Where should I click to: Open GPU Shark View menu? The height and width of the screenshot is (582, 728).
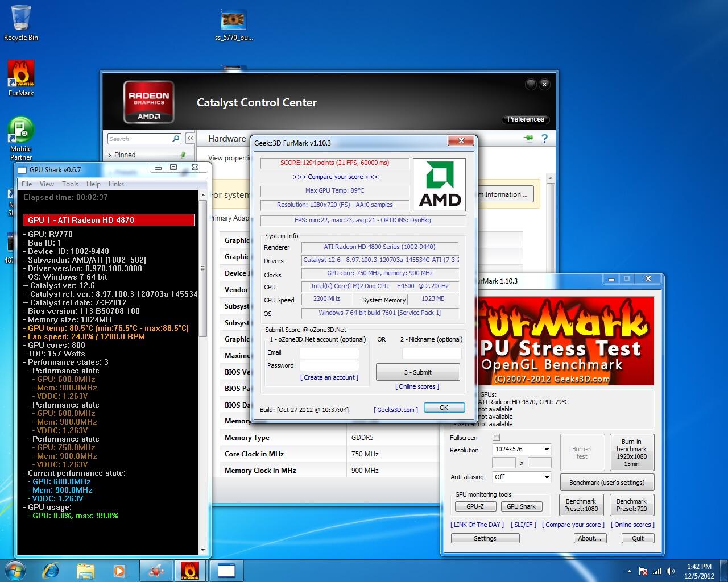(x=47, y=184)
